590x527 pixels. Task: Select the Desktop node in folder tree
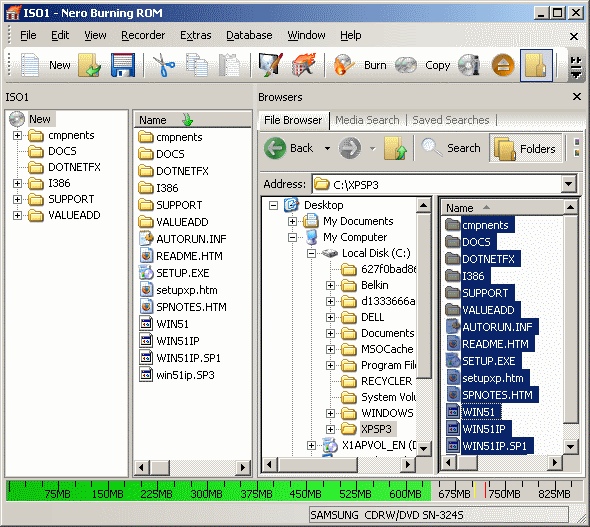[324, 205]
